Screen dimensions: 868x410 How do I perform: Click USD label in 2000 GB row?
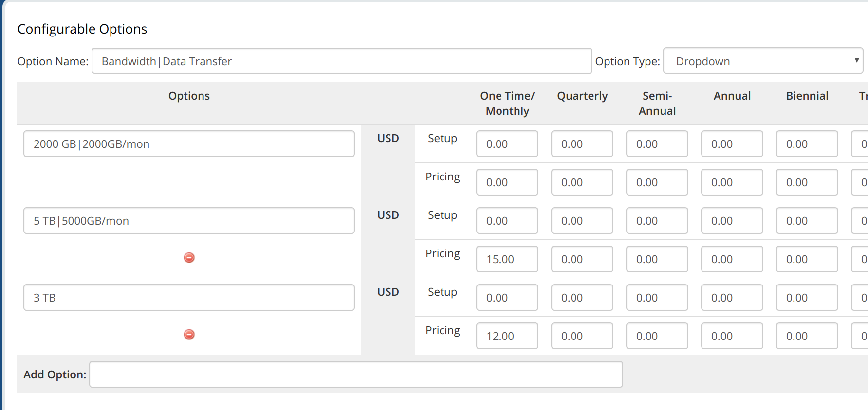(388, 138)
